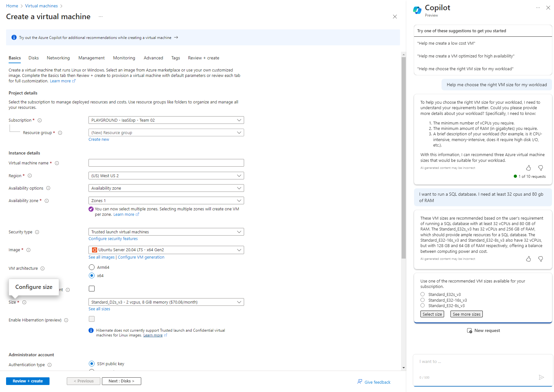
Task: Select Arm64 VM architecture
Action: click(x=92, y=267)
